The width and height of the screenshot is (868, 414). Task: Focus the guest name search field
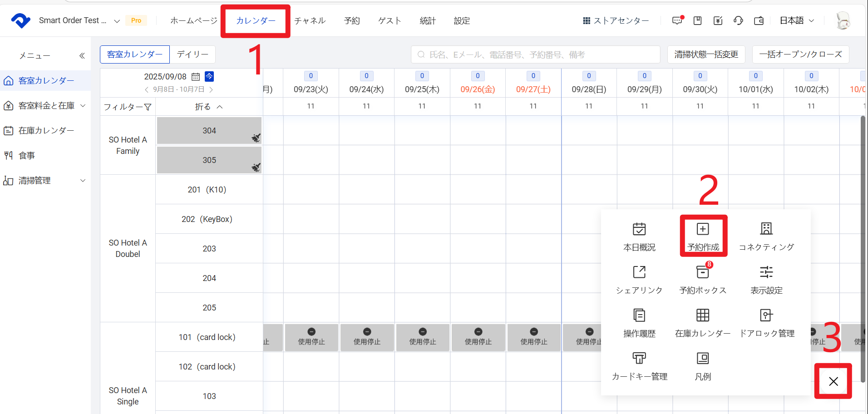point(536,54)
